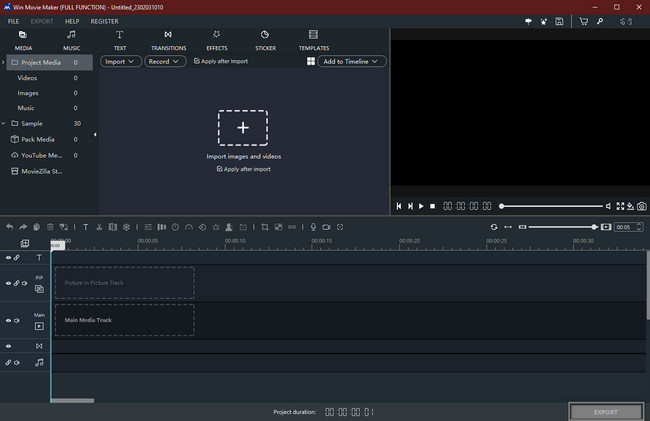
Task: Stop the preview playback
Action: (432, 206)
